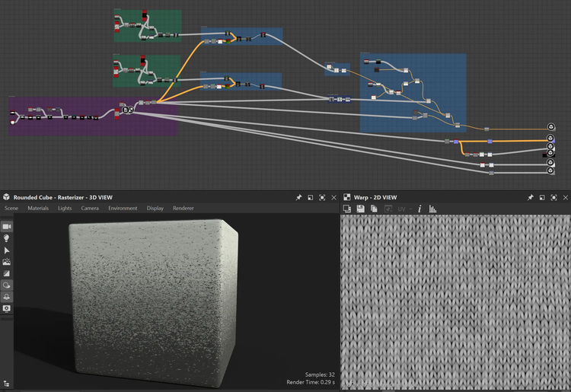Click the knit texture preview in 2D view
This screenshot has height=392, width=571.
coord(455,301)
